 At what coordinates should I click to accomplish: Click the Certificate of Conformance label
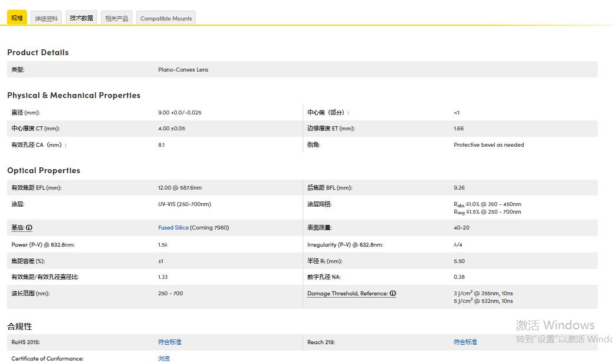tap(48, 358)
